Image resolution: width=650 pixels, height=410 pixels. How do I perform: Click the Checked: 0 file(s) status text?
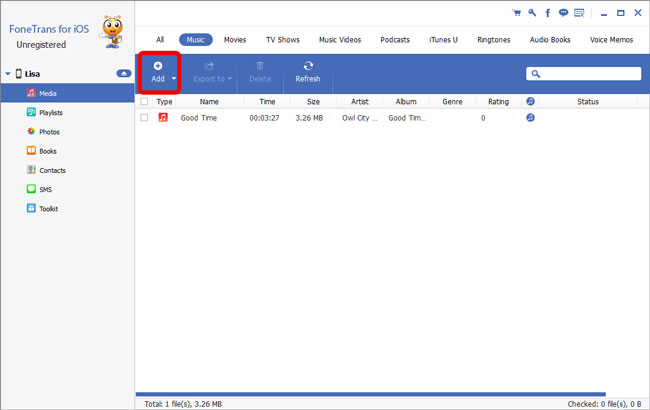(x=604, y=404)
